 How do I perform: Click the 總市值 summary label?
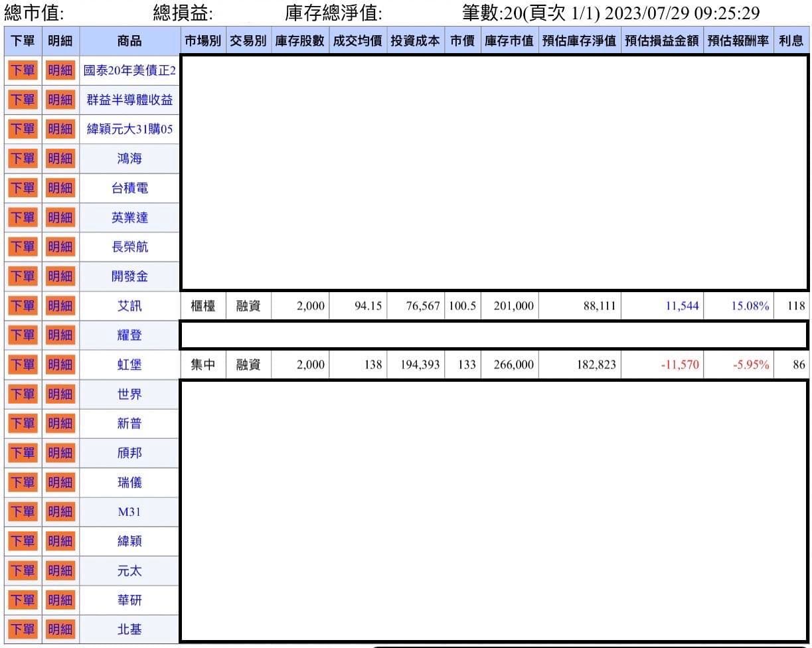(x=34, y=13)
